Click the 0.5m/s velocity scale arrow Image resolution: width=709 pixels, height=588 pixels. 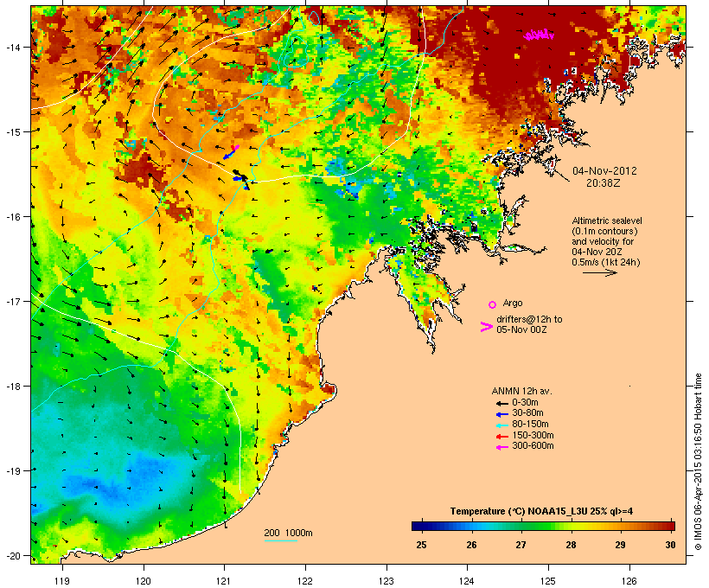[599, 272]
